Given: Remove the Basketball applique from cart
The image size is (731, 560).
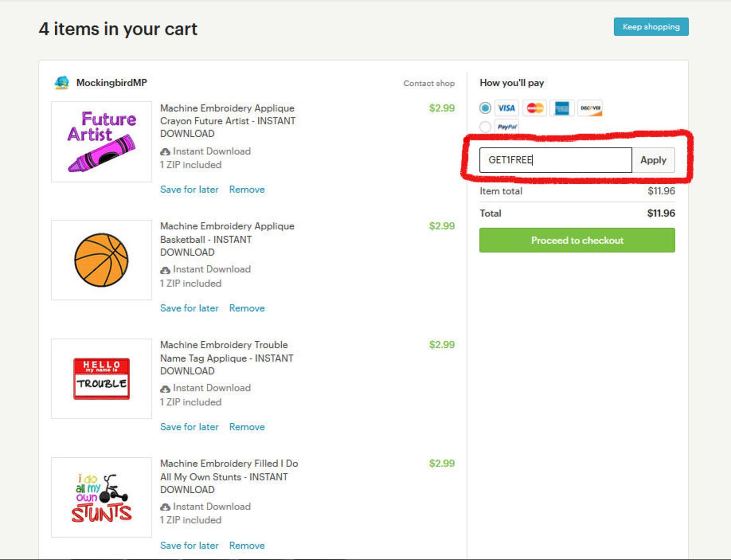Looking at the screenshot, I should [247, 308].
